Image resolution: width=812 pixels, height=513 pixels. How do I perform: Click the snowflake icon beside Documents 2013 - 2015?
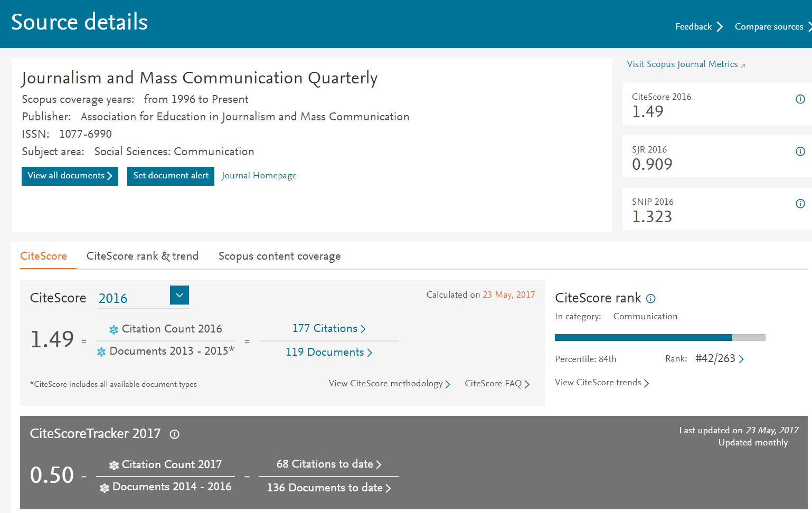(101, 352)
